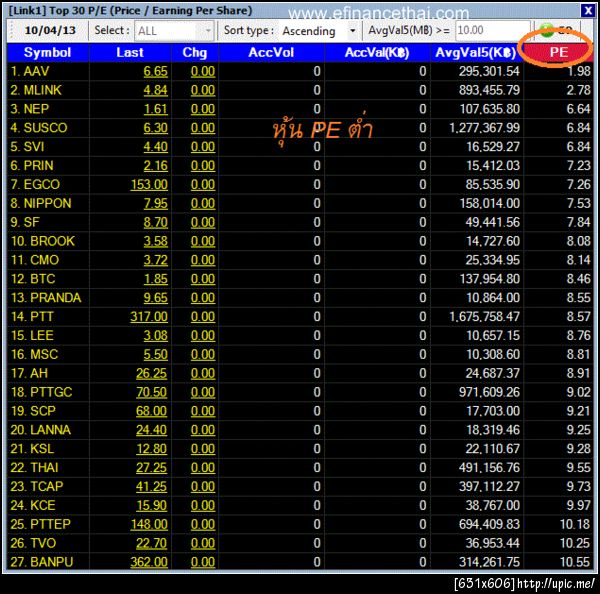The image size is (600, 594).
Task: Click PE value 10.55 for BANPU
Action: pyautogui.click(x=575, y=562)
